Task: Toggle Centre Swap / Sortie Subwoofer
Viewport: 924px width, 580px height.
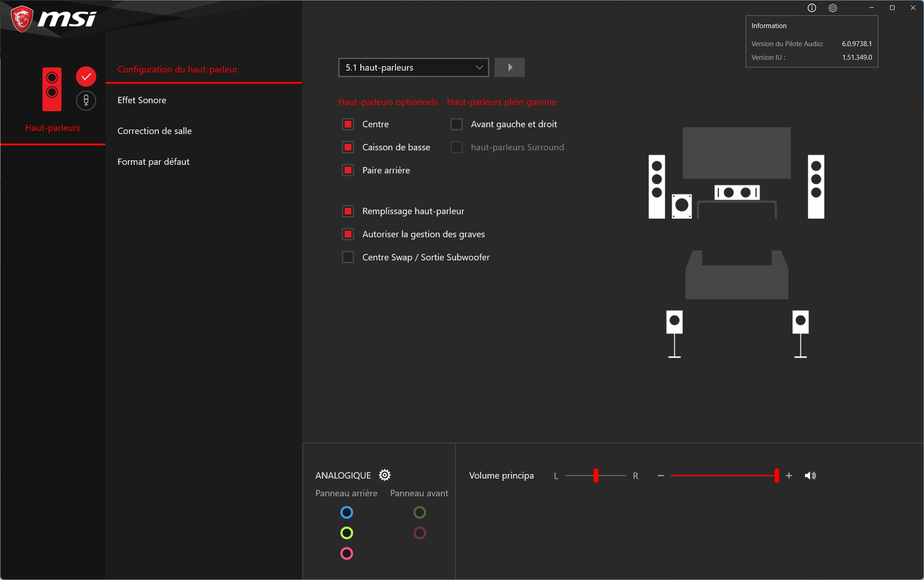Action: coord(348,257)
